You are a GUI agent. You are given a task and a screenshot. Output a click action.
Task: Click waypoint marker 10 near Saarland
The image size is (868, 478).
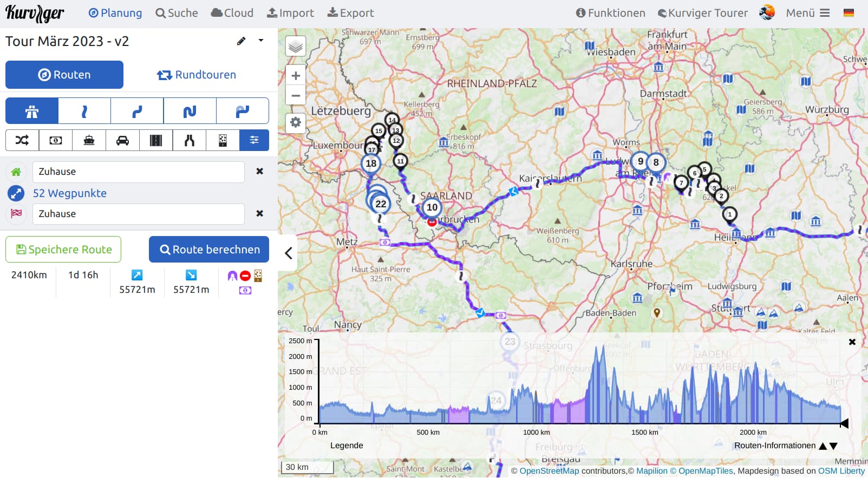pos(432,207)
